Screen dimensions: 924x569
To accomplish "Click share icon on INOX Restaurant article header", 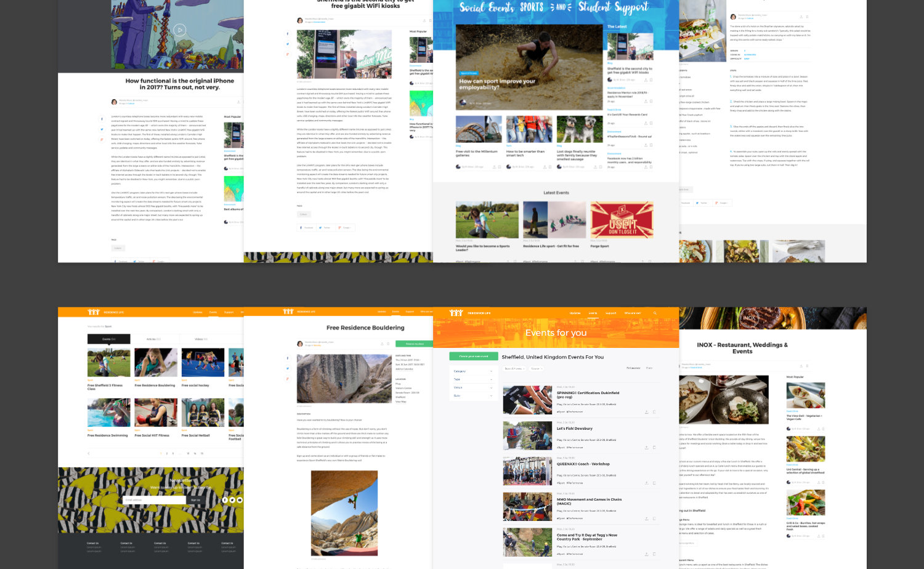I will 801,366.
